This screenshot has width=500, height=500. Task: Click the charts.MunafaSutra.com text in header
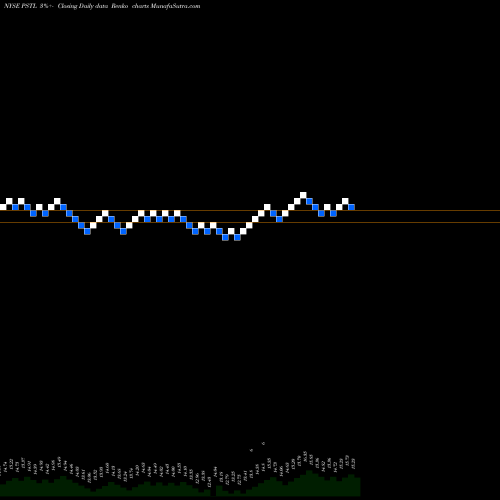tap(166, 6)
